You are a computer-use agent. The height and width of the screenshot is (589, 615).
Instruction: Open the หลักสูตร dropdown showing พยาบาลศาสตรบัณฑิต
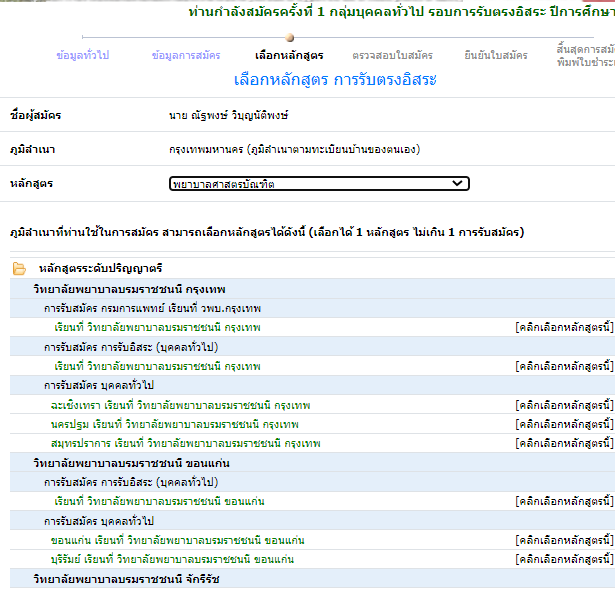(x=319, y=184)
